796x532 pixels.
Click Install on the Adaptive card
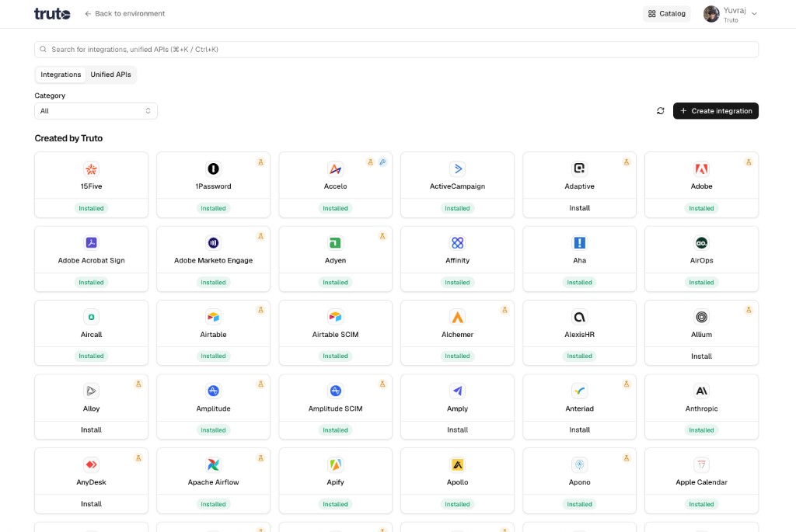pos(579,208)
